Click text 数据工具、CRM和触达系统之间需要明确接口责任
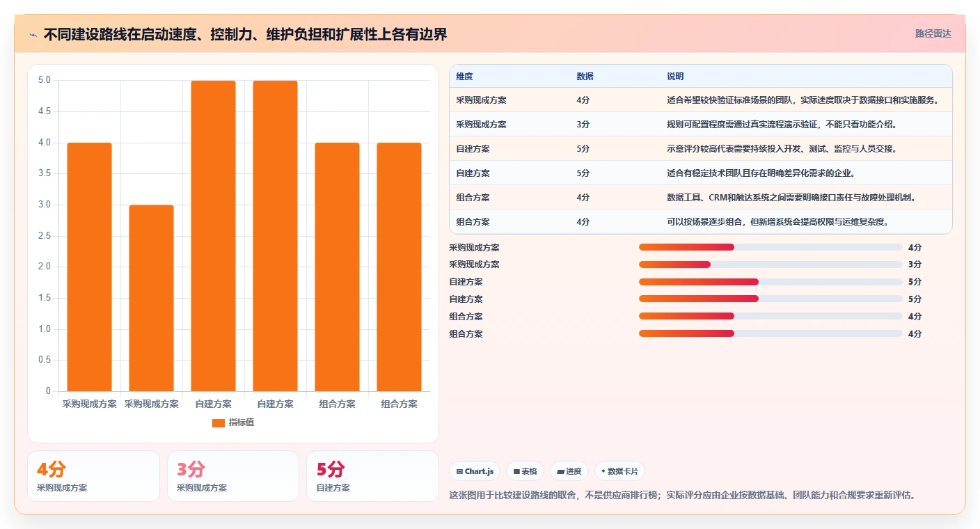This screenshot has width=980, height=529. (x=759, y=198)
